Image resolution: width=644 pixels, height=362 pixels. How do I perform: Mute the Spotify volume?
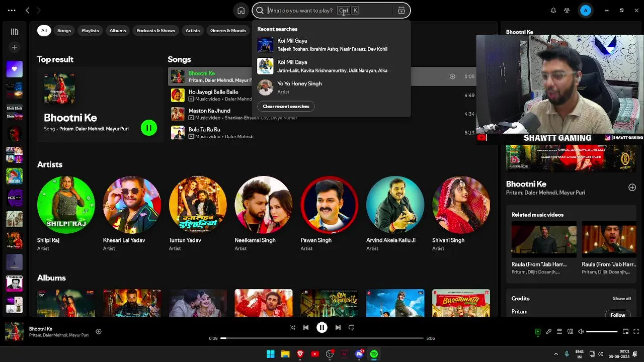coord(581,332)
